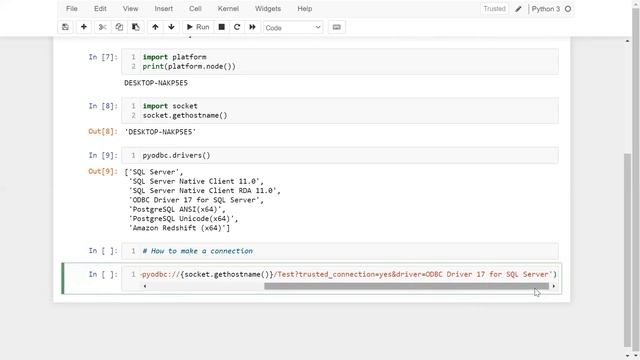Open the Edit menu
Viewport: 640px width, 360px height.
pyautogui.click(x=100, y=9)
